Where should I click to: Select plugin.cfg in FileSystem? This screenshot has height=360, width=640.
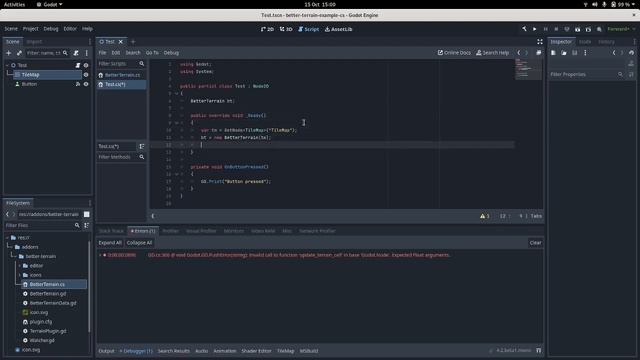pos(41,322)
